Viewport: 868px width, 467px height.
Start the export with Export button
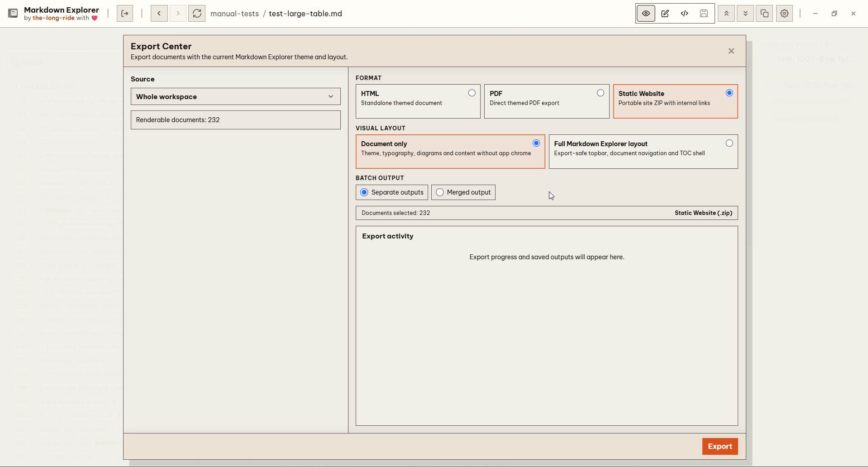tap(720, 446)
